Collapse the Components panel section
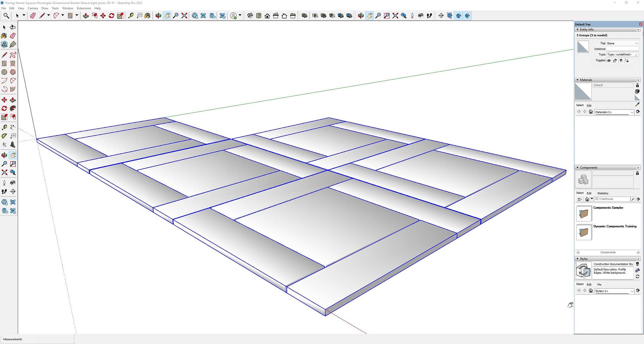The image size is (644, 344). pos(577,167)
